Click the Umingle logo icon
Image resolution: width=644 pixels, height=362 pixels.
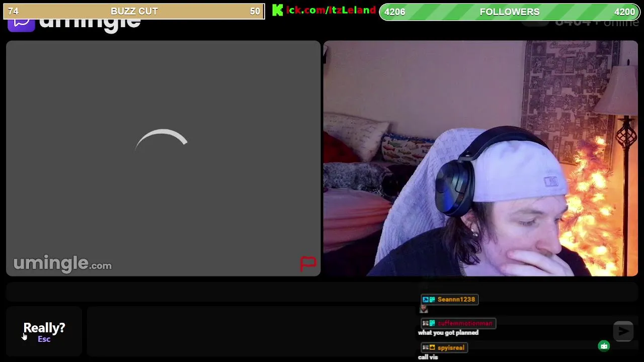coord(21,23)
